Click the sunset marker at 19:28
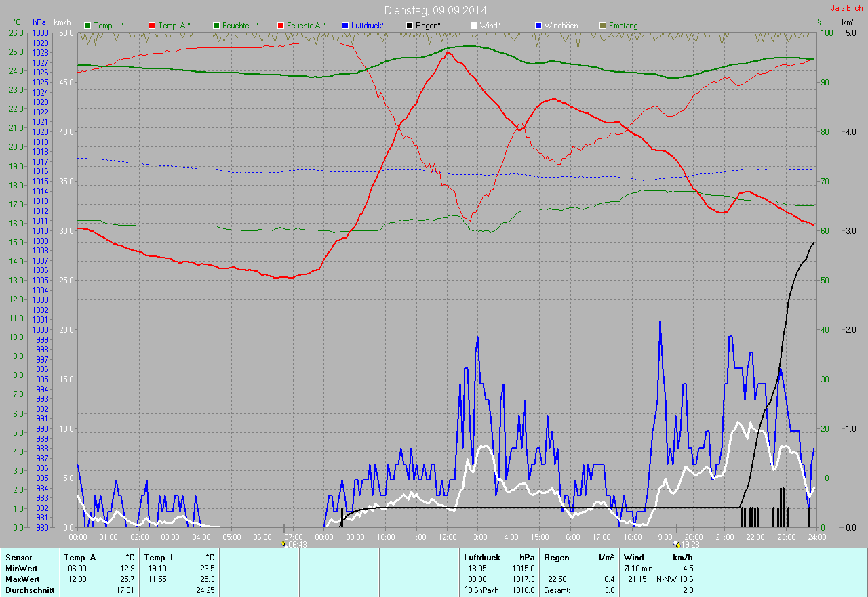 click(x=675, y=544)
